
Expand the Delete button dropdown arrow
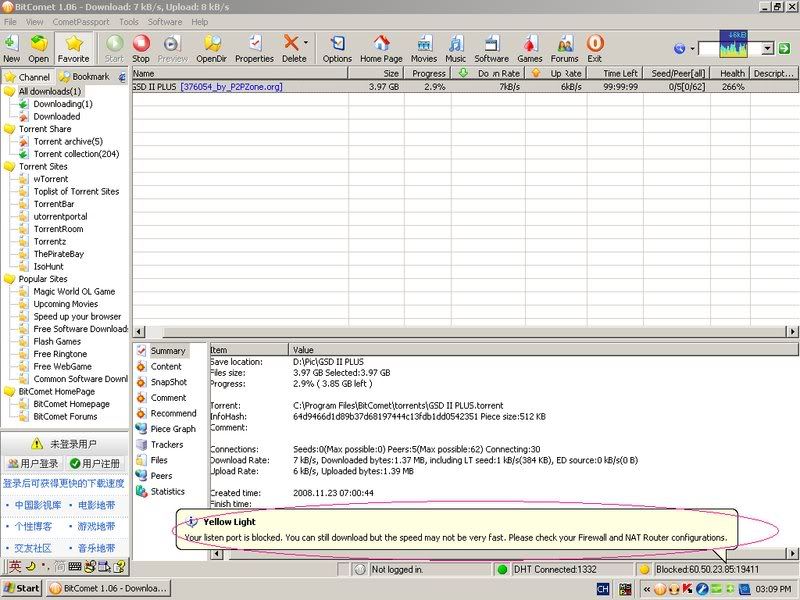click(306, 44)
